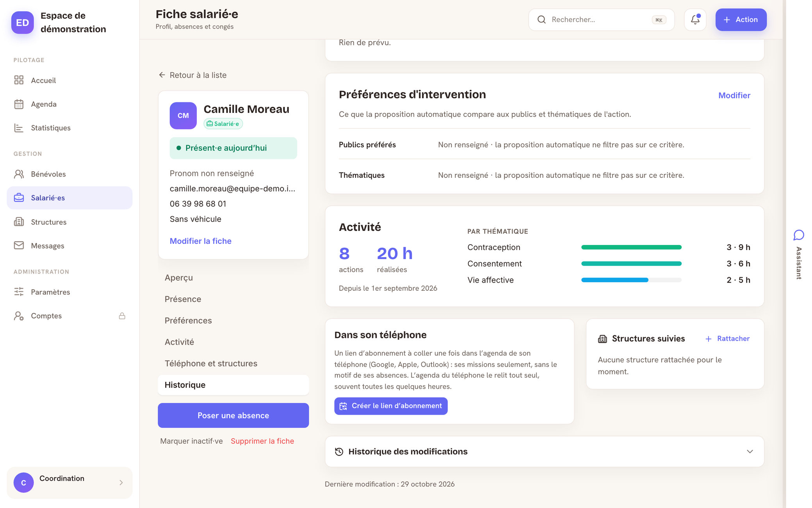Jump to the Activité section
The width and height of the screenshot is (812, 508).
(233, 342)
